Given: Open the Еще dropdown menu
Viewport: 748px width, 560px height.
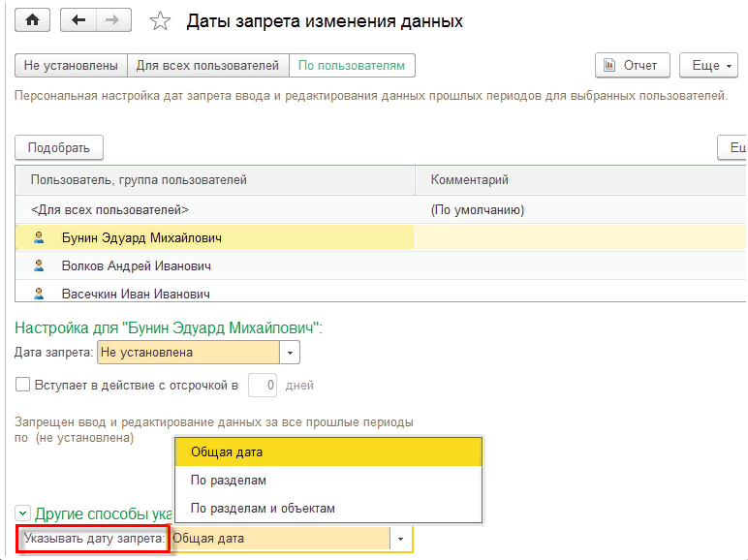Looking at the screenshot, I should [x=709, y=66].
